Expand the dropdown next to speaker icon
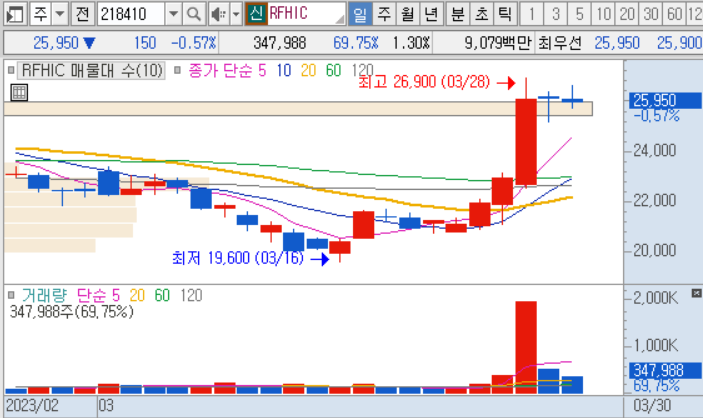Image resolution: width=703 pixels, height=418 pixels. [x=236, y=14]
